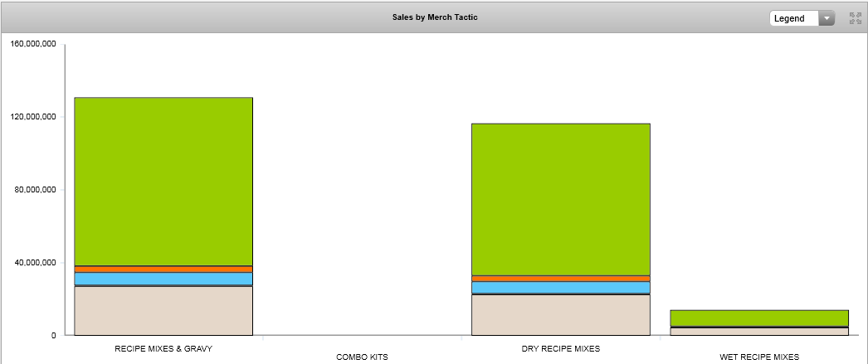Viewport: 868px width, 364px height.
Task: Select orange segment of Recipe Mixes & Gravy bar
Action: tap(163, 269)
